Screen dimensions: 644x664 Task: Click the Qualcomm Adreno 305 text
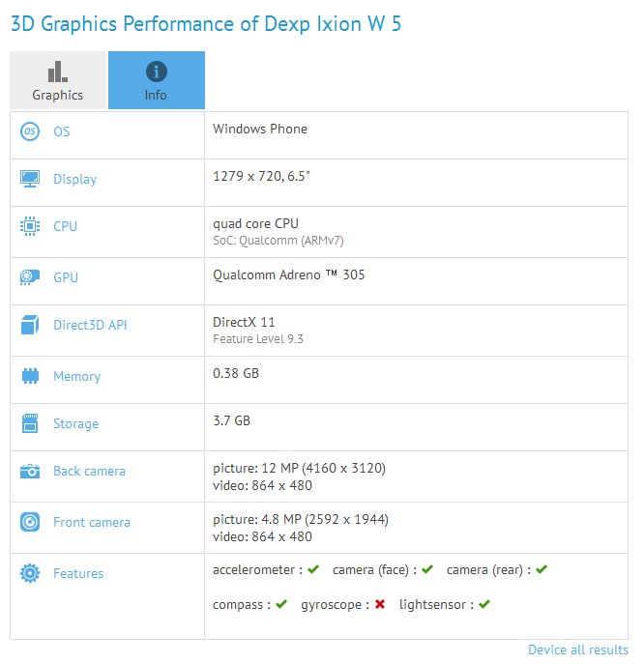[x=288, y=274]
